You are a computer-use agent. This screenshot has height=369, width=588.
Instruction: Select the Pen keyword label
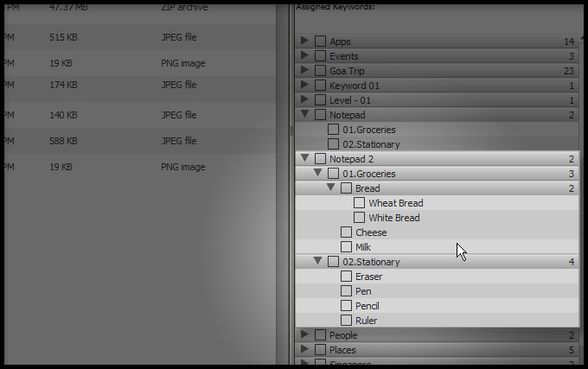(363, 291)
